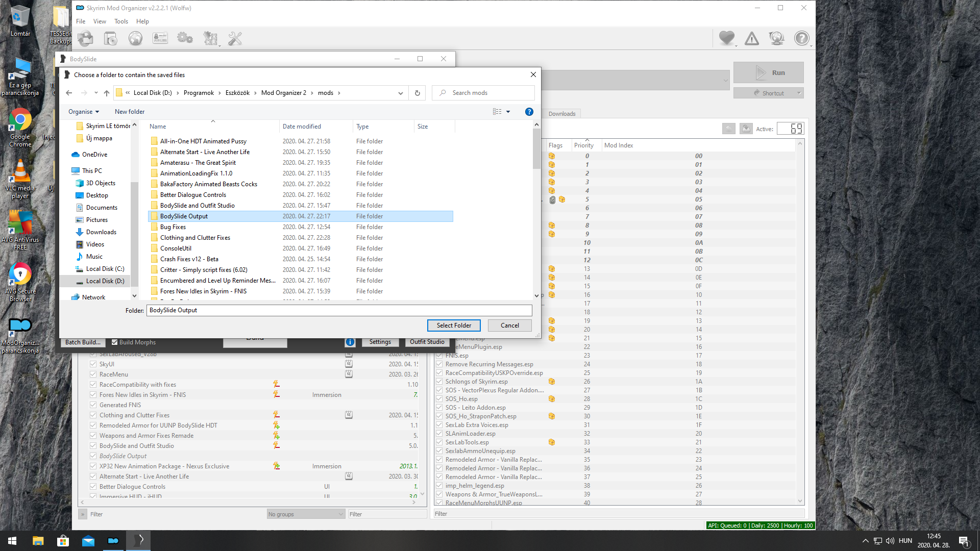Screen dimensions: 980x551
Task: Open the executables gears icon in Mod Organizer
Action: click(185, 38)
